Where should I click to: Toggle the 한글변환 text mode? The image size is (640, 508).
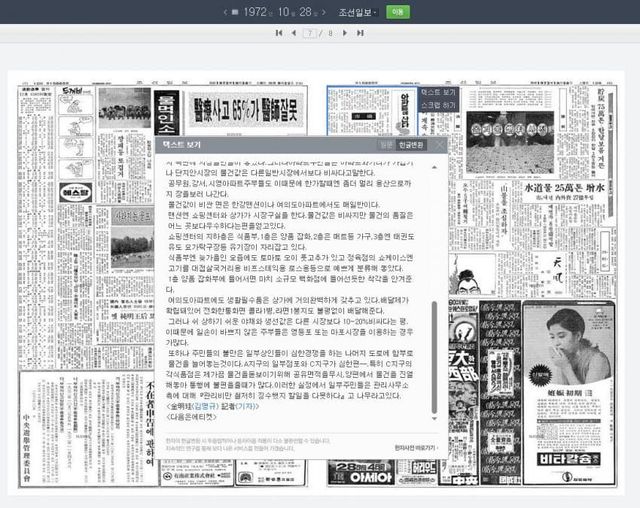click(411, 145)
